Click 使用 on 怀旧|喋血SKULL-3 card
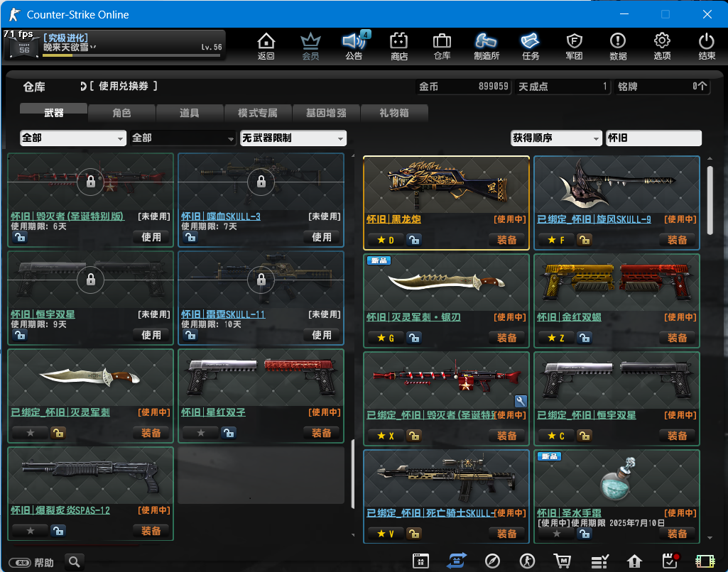This screenshot has width=728, height=572. pos(321,237)
